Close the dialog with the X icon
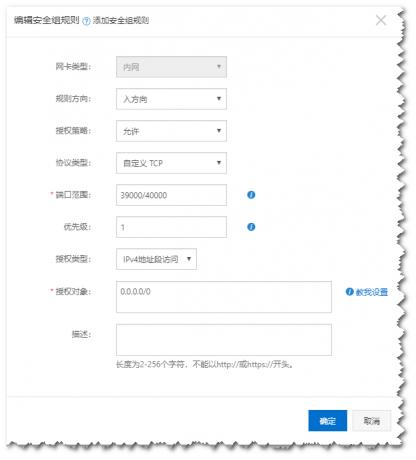416x460 pixels. tap(381, 20)
